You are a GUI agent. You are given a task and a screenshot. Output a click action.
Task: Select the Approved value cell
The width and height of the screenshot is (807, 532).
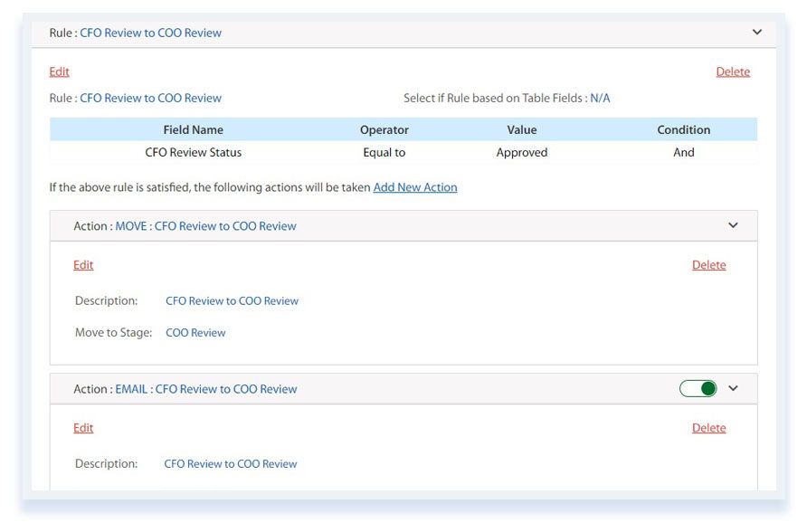521,152
